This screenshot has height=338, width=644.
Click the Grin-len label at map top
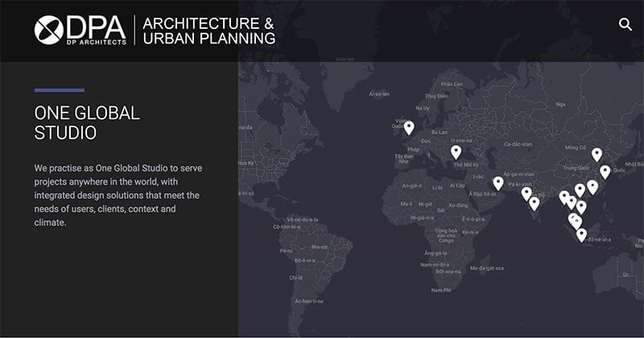tap(345, 60)
